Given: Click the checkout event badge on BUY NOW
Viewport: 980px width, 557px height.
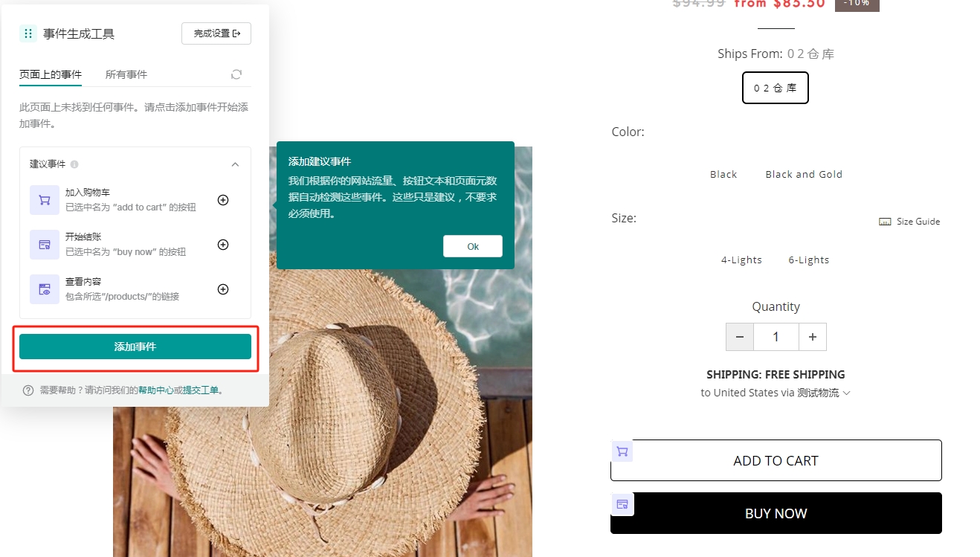Looking at the screenshot, I should (622, 504).
